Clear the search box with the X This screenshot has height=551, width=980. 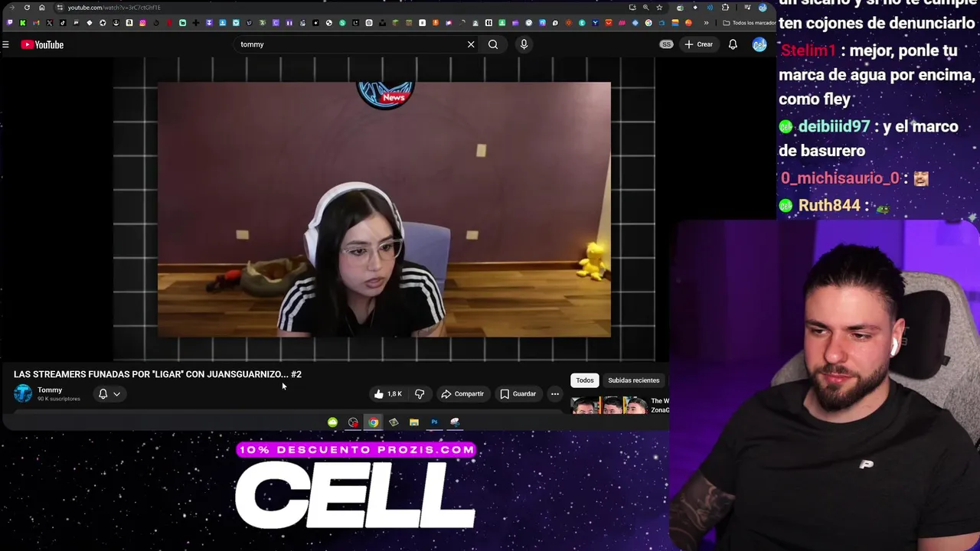tap(471, 44)
